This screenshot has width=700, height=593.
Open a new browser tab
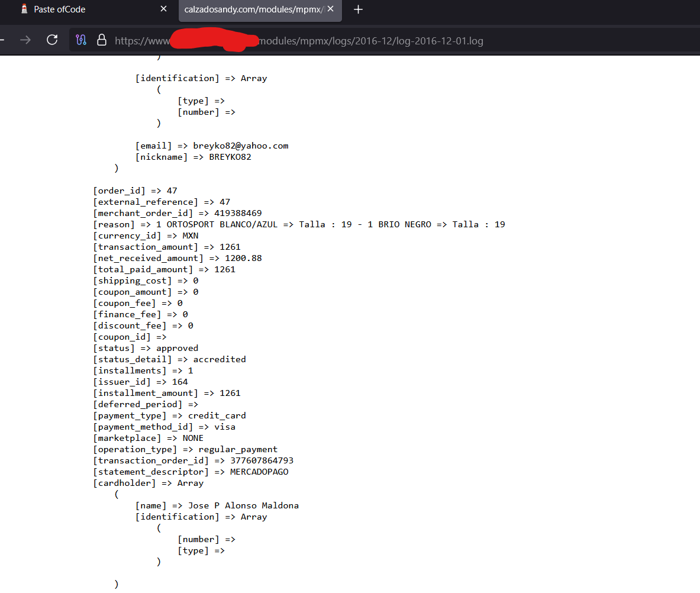(358, 9)
